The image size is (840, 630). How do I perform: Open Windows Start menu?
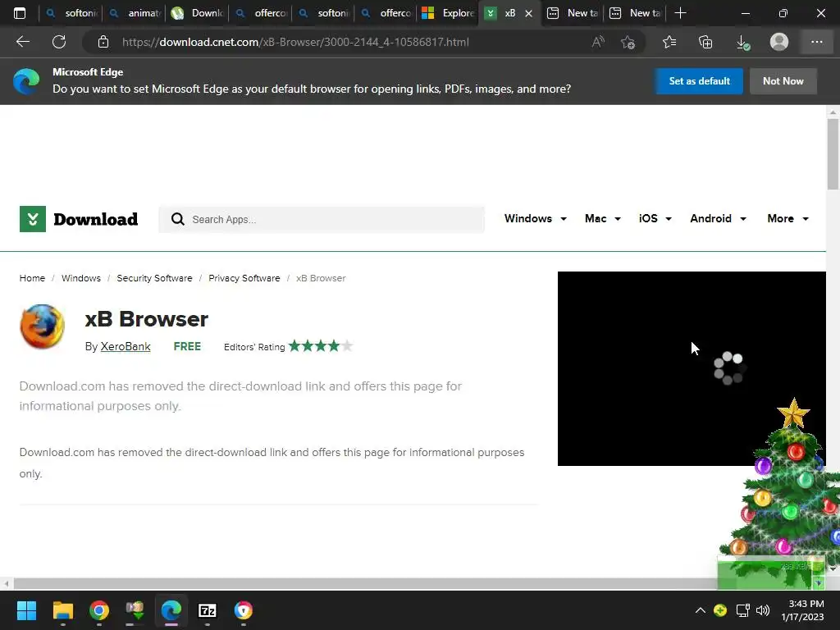26,610
